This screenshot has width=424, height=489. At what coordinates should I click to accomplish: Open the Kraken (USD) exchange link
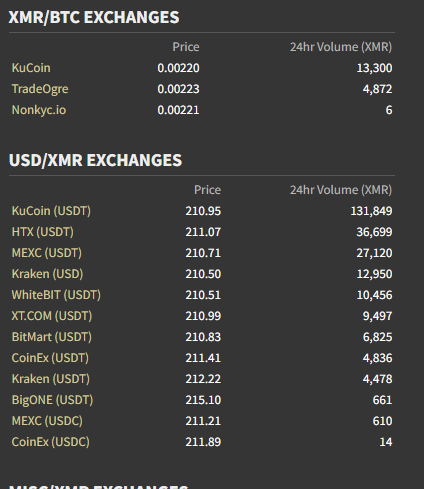coord(47,274)
